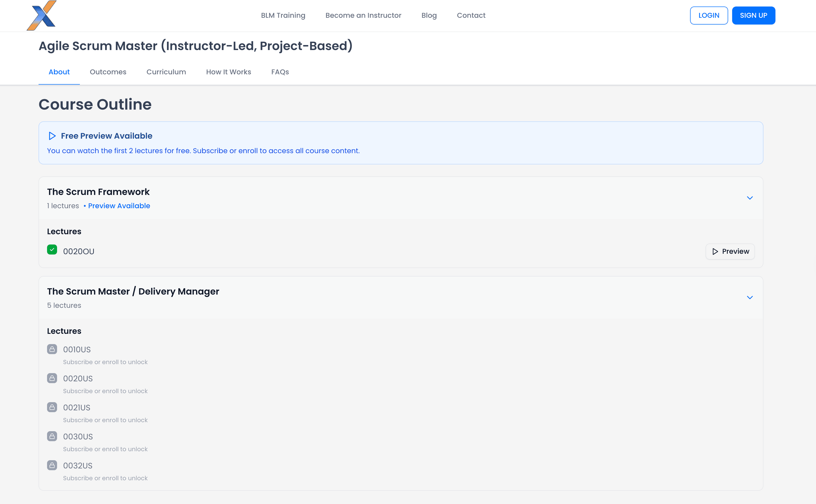
Task: Click the Free Preview play icon
Action: point(52,136)
